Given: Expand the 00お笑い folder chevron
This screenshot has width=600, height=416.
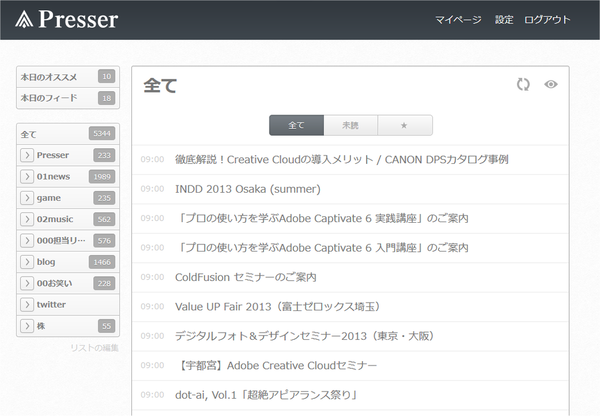Looking at the screenshot, I should click(x=27, y=283).
